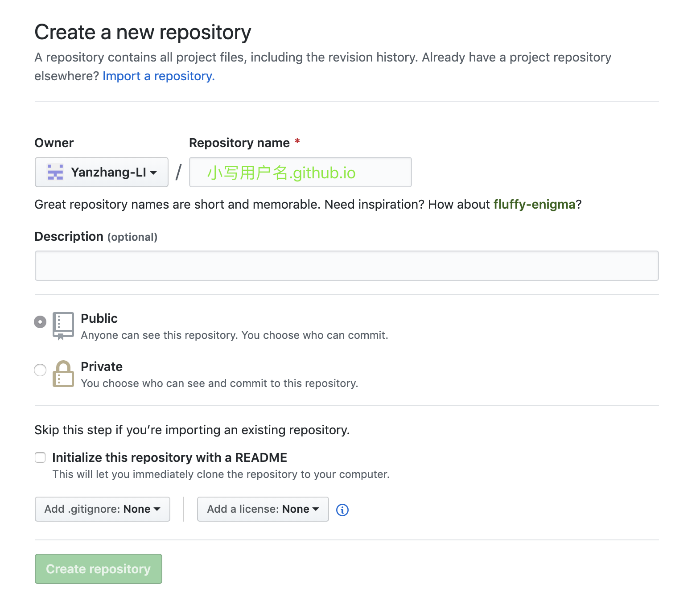700x609 pixels.
Task: Expand the Add .gitignore dropdown
Action: 102,509
